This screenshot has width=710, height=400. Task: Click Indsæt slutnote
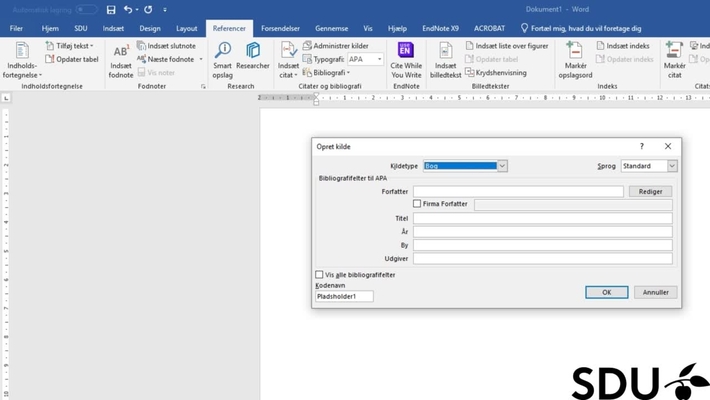(x=167, y=46)
